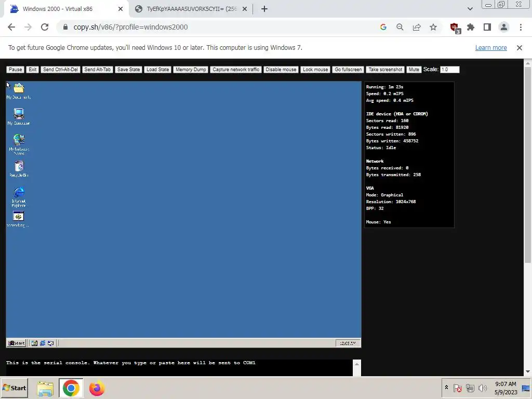Toggle the Disable mouse button
Screen dimensions: 532x399
(281, 70)
